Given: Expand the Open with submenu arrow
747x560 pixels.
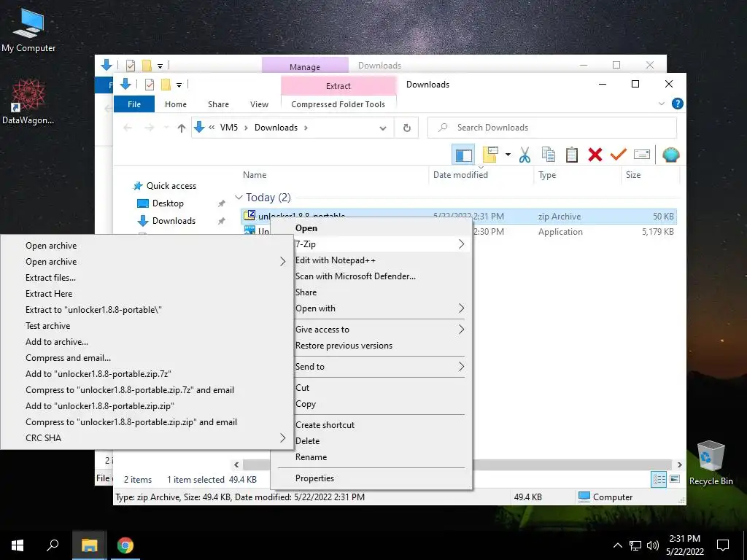Looking at the screenshot, I should [x=461, y=308].
